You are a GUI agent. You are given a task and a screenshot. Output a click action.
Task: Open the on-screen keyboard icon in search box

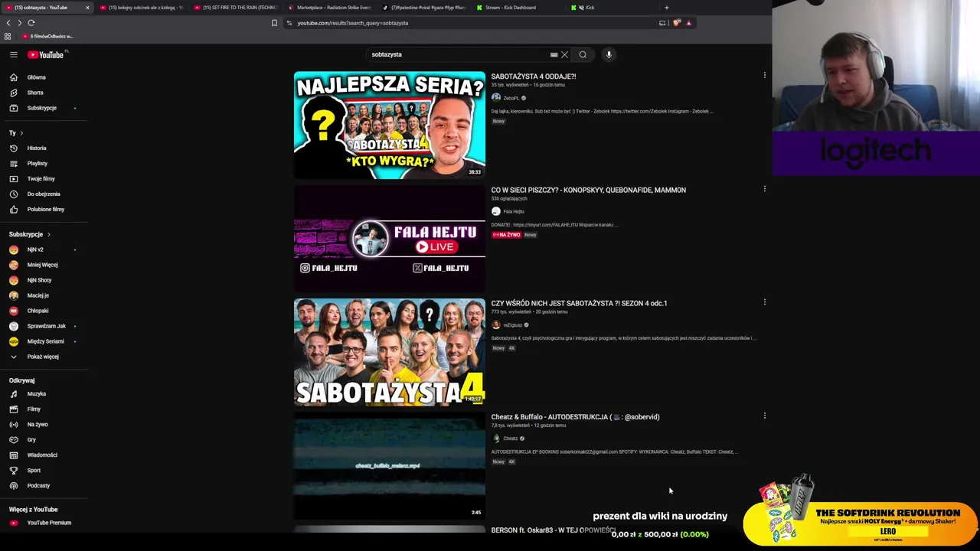[554, 54]
